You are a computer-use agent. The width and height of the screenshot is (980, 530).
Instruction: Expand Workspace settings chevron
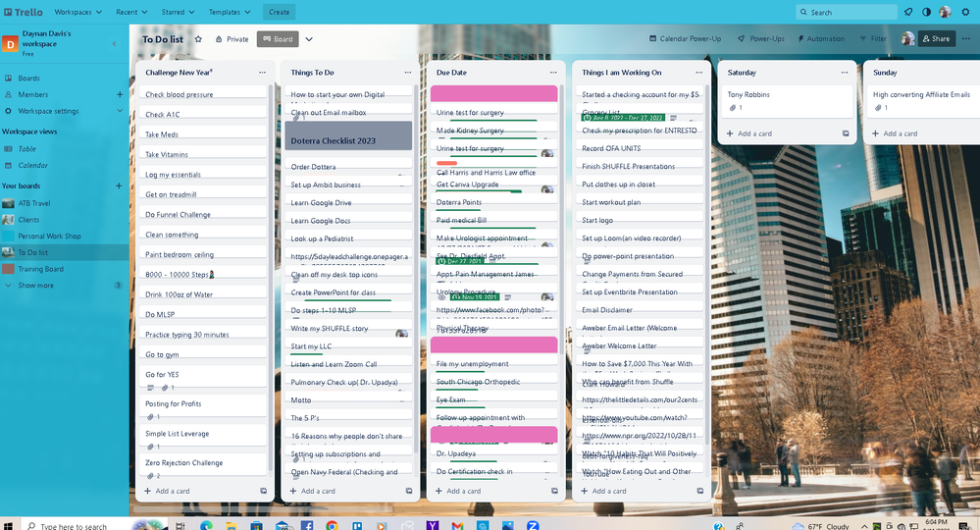click(x=120, y=111)
